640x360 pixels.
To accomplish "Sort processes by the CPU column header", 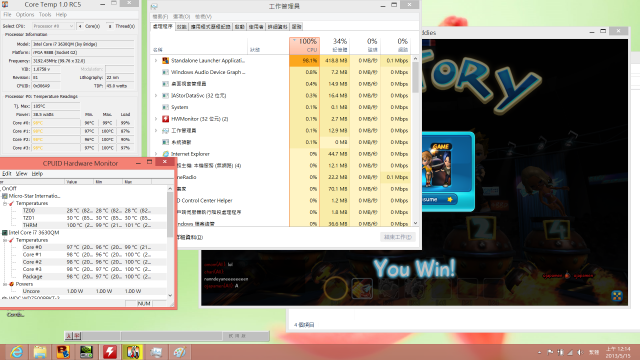I will (304, 45).
